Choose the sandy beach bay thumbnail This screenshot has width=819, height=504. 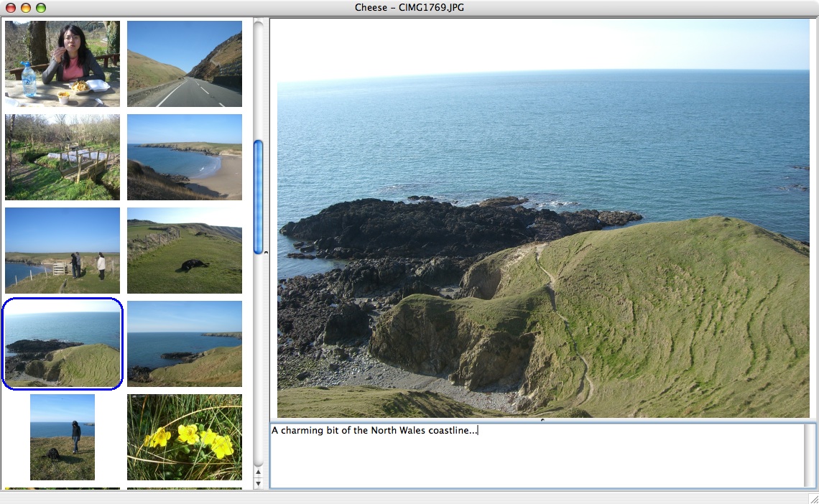[x=185, y=157]
